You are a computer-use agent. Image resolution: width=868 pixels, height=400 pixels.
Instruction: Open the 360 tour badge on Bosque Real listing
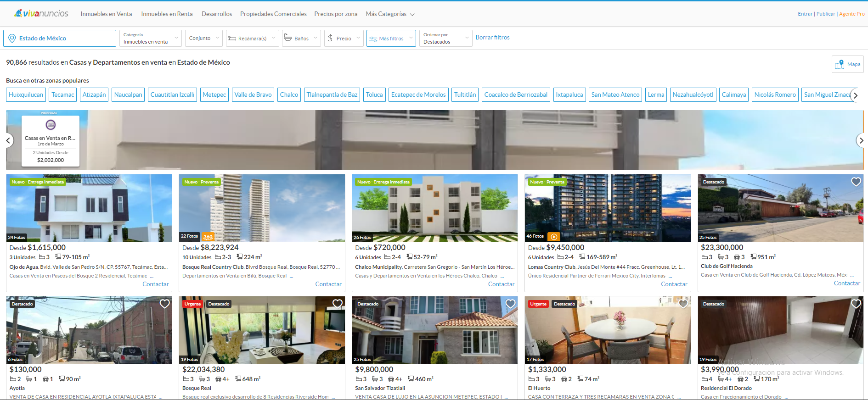point(208,237)
